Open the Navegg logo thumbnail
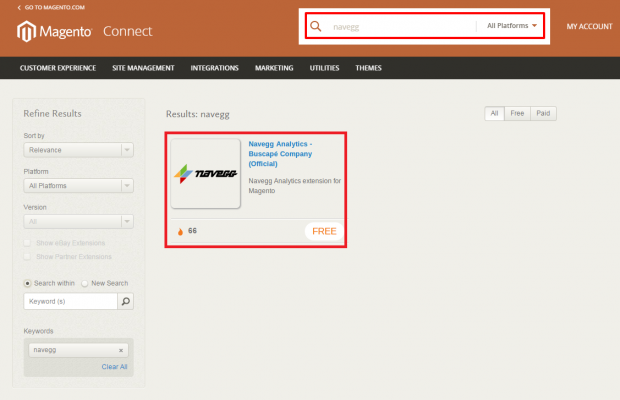 205,173
